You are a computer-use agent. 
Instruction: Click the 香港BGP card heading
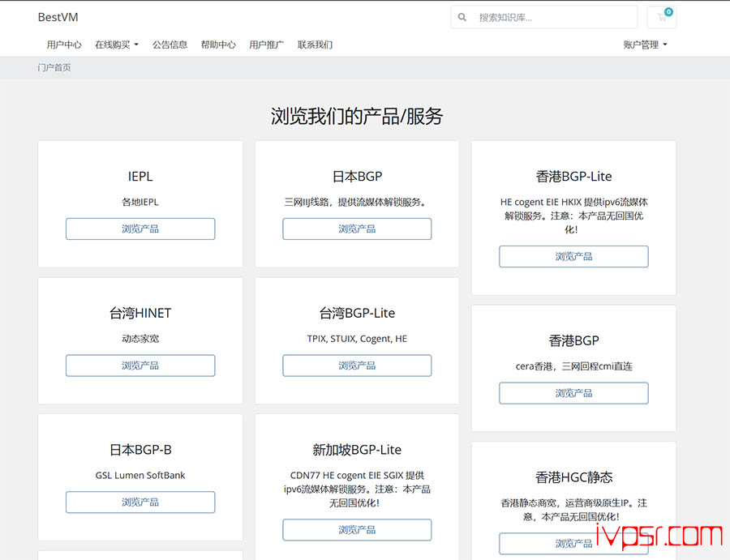[x=573, y=340]
